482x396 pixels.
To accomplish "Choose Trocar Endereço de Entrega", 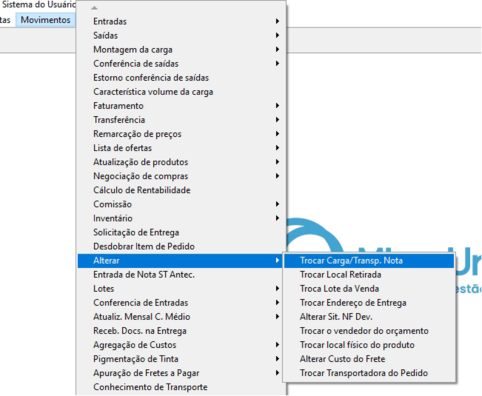I will pos(369,303).
